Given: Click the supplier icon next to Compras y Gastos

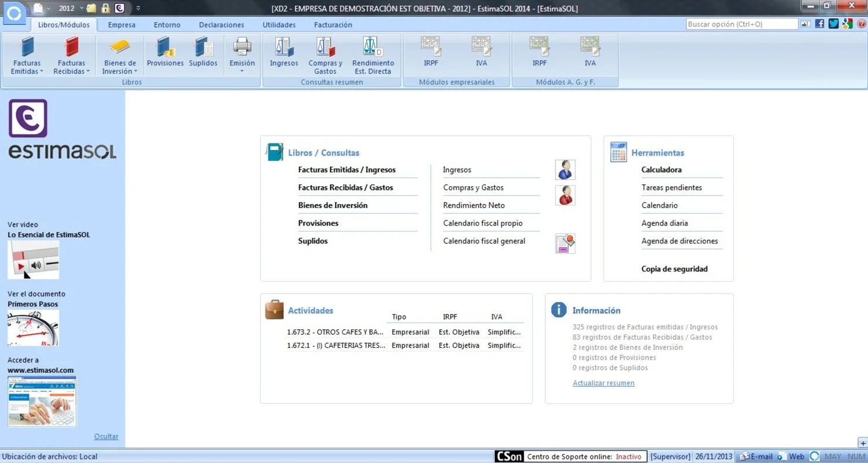Looking at the screenshot, I should [x=565, y=196].
